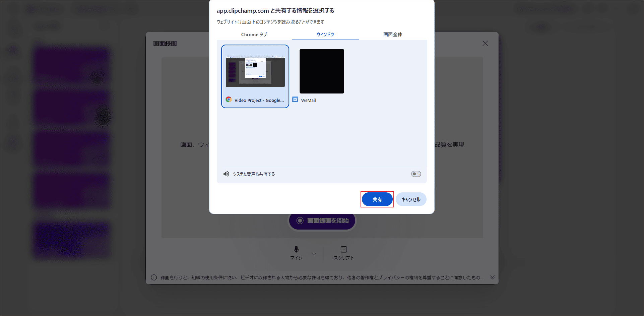
Task: Click the WeMail envelope icon
Action: [x=295, y=99]
